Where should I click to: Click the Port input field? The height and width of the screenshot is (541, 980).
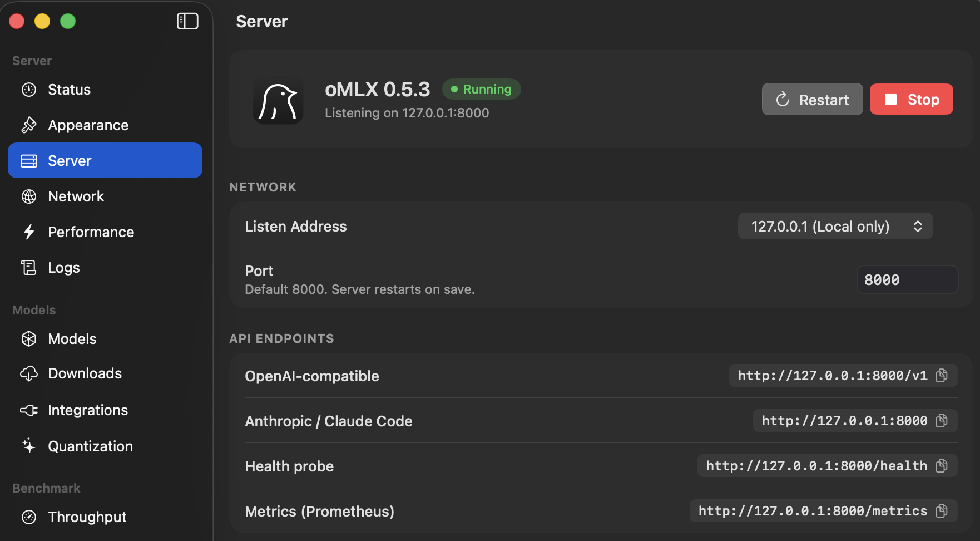[x=907, y=279]
